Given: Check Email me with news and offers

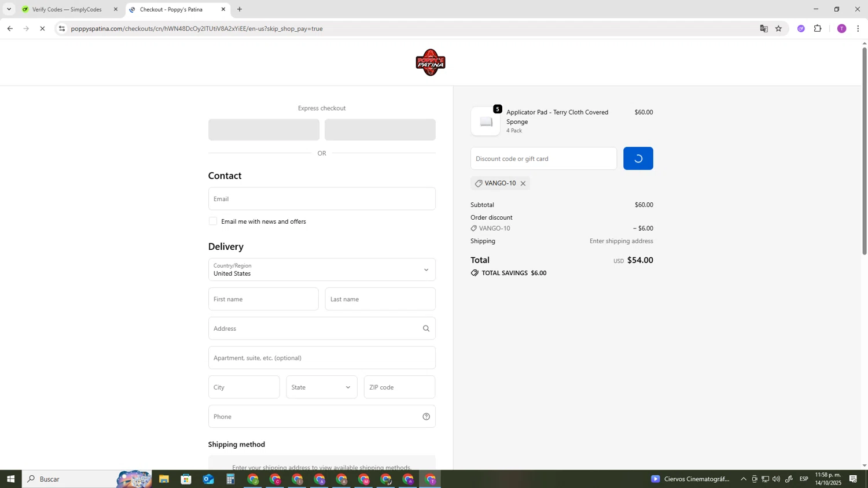Looking at the screenshot, I should (213, 221).
